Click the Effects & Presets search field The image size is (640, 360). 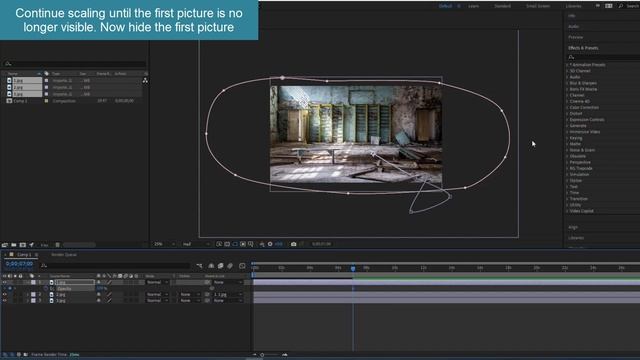[603, 57]
